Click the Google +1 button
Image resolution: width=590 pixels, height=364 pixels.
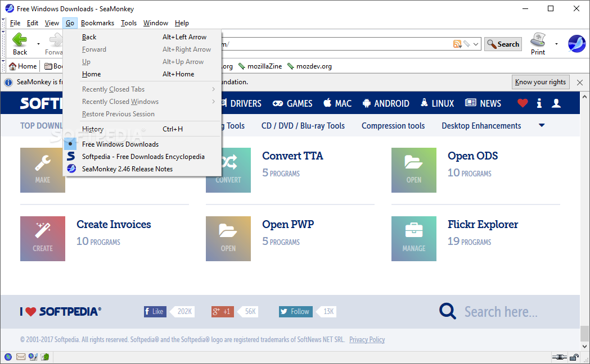coord(222,311)
